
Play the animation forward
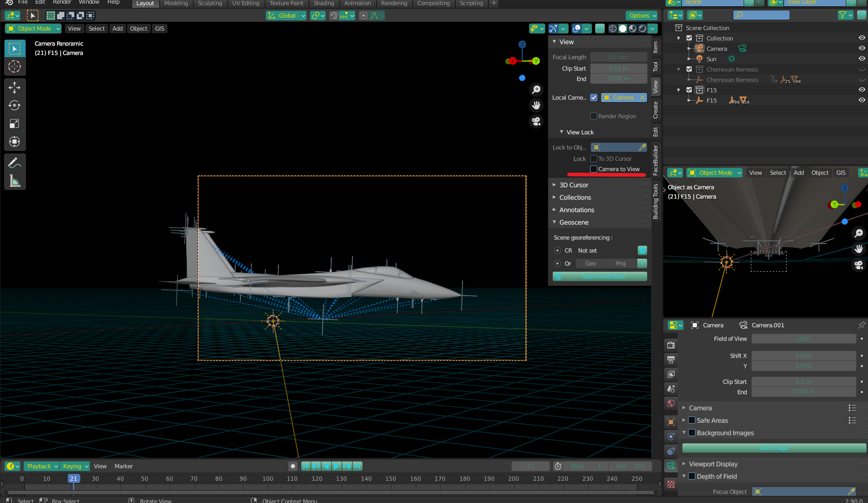337,466
